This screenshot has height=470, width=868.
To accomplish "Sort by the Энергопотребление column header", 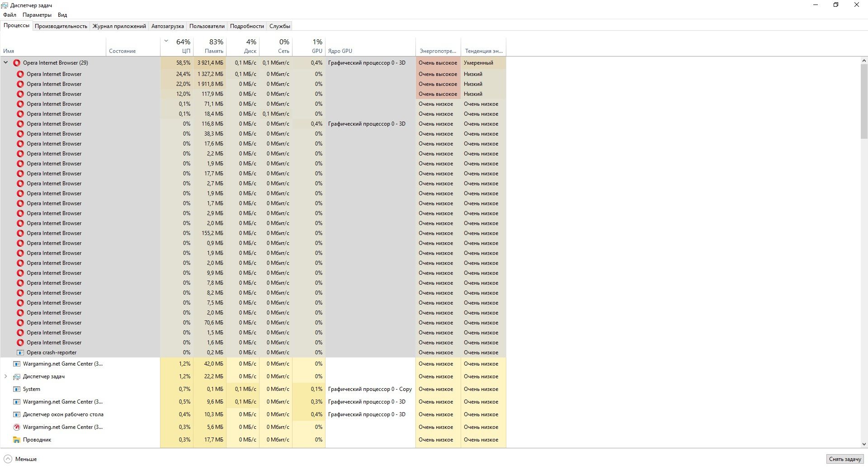I will tap(438, 47).
